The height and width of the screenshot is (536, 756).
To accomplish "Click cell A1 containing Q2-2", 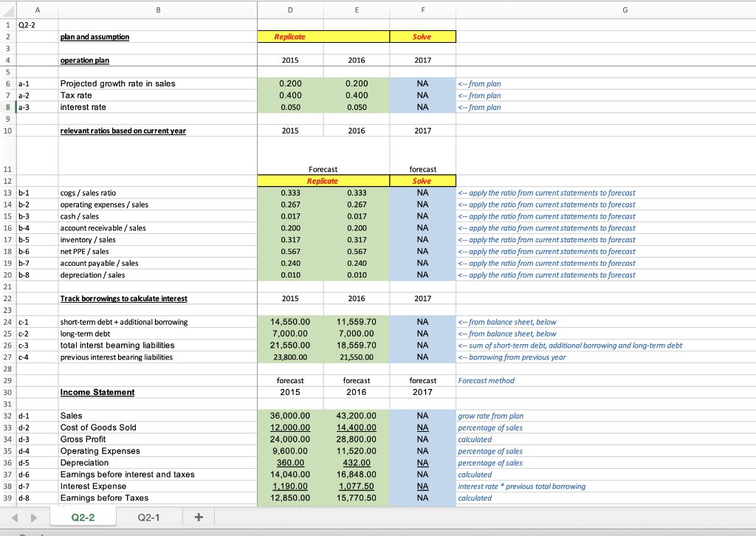I will tap(38, 25).
